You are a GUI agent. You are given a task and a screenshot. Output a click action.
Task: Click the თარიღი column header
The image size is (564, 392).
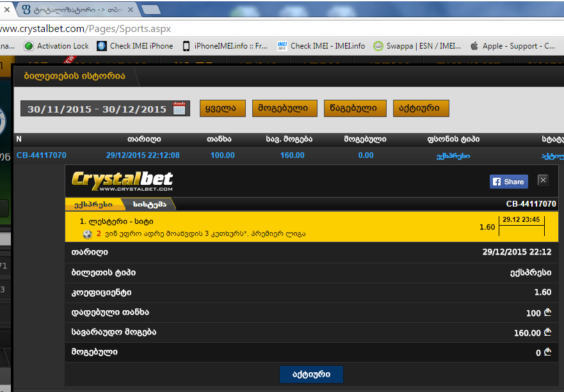144,139
